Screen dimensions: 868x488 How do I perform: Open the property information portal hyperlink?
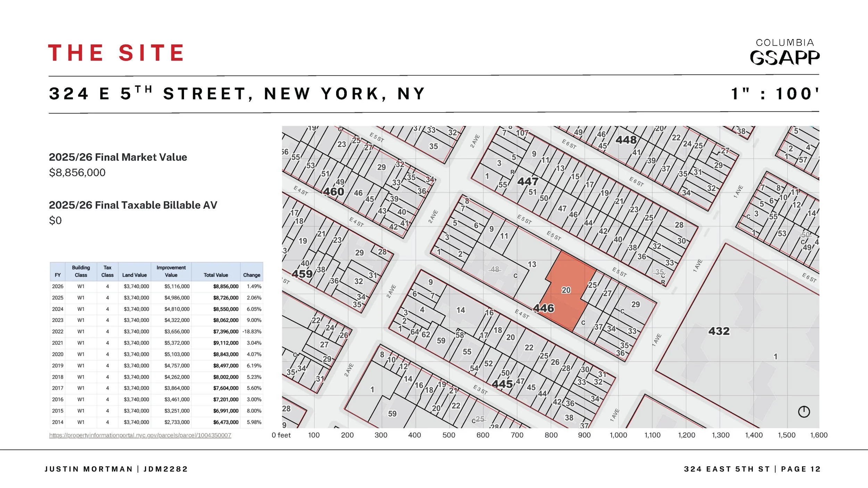(x=140, y=435)
